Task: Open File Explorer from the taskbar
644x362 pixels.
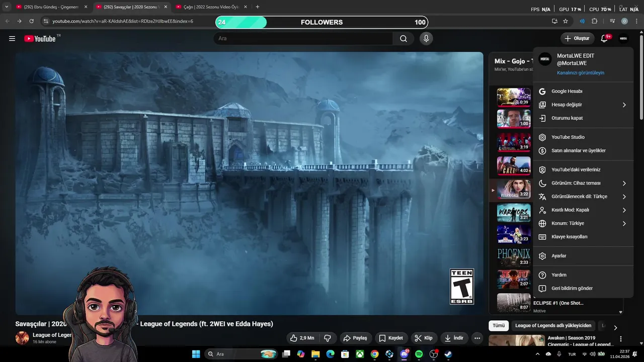Action: pyautogui.click(x=315, y=354)
